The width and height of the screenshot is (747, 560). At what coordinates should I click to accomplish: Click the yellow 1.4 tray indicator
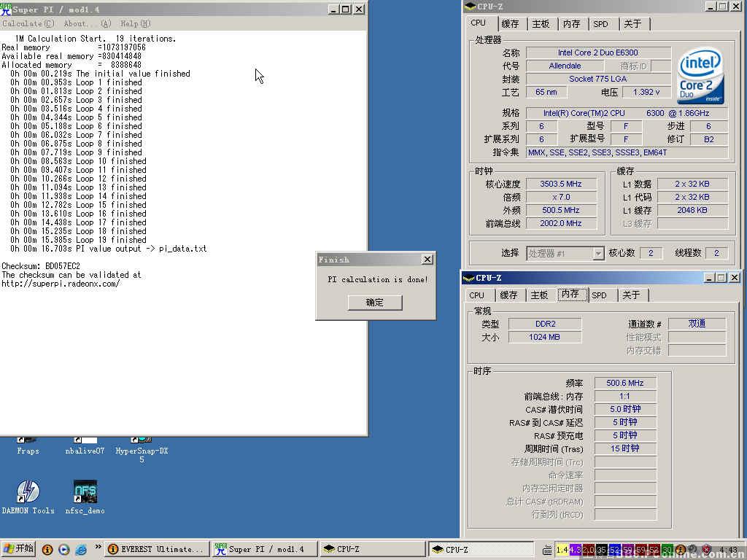tap(562, 550)
